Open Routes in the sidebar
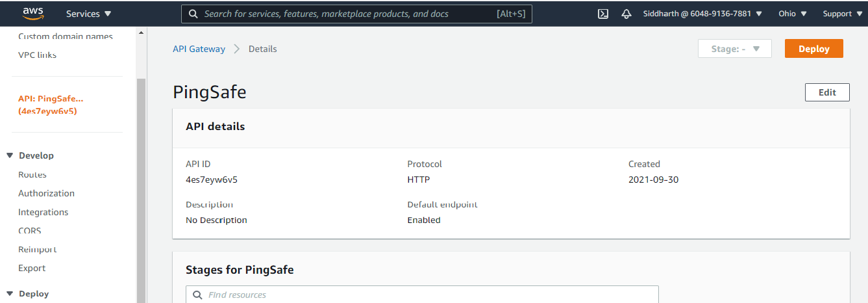The image size is (868, 303). pos(32,174)
